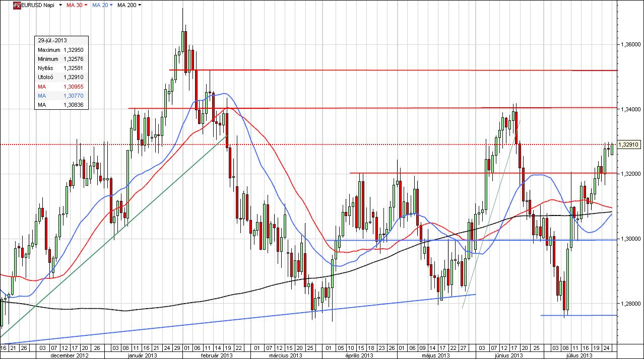Click the EURUSD Napi title text
Viewport: 644px width, 359px height.
click(x=39, y=5)
